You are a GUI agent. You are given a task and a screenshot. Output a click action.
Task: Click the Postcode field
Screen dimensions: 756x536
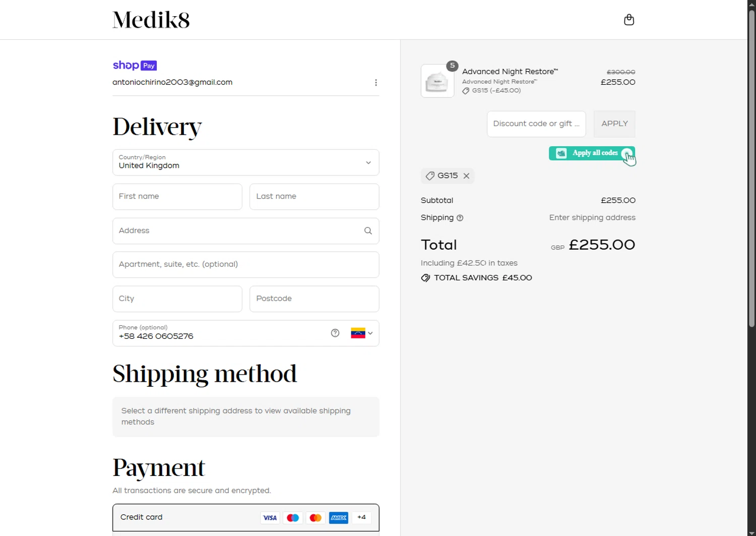click(314, 299)
